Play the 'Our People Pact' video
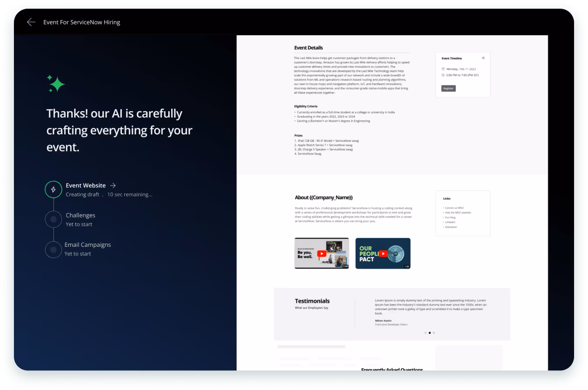This screenshot has width=588, height=390. click(x=383, y=253)
